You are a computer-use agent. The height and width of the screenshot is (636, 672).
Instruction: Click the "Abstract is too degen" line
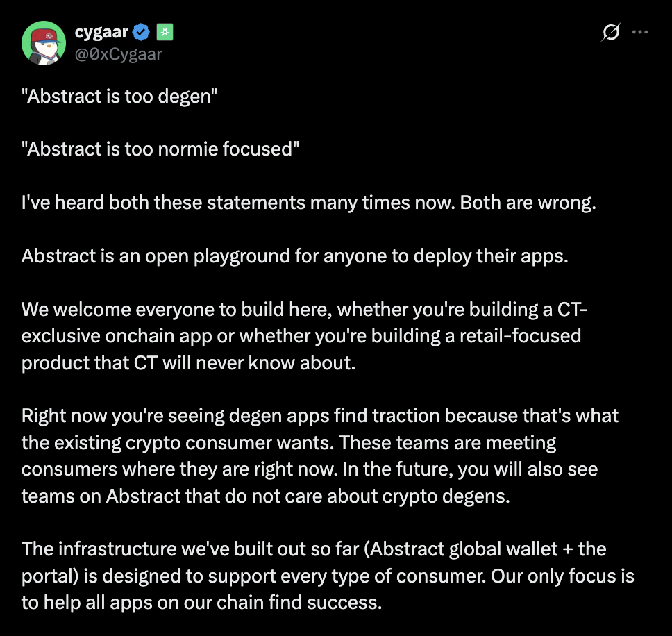point(119,97)
